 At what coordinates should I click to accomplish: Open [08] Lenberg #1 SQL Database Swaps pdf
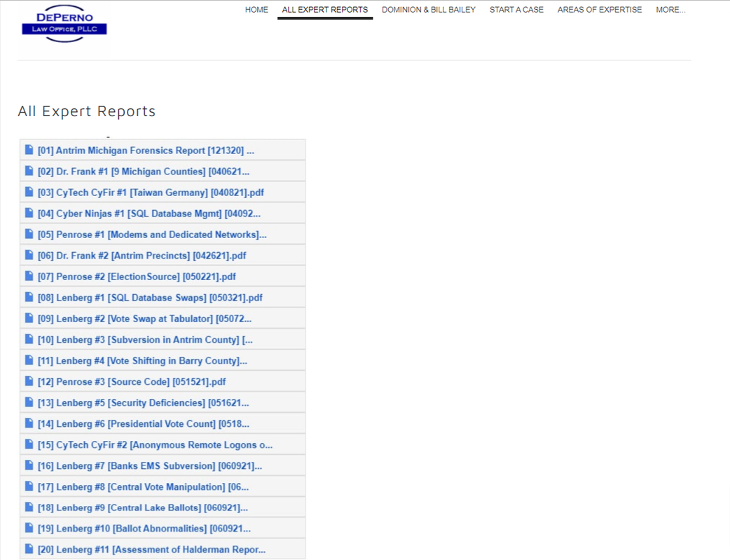150,297
